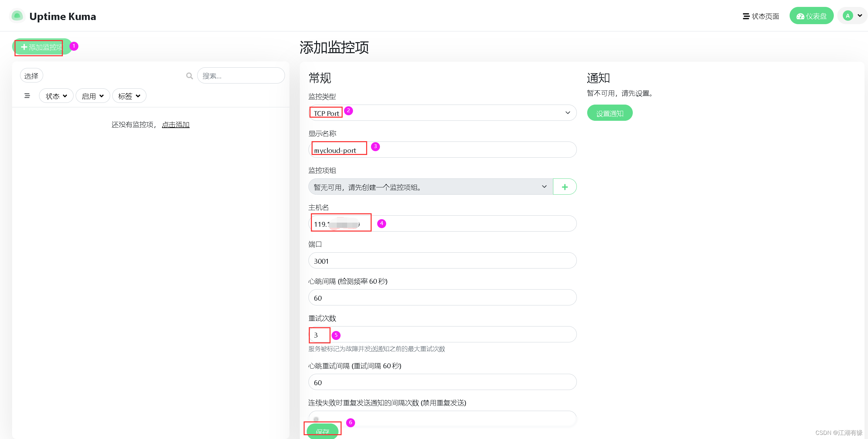
Task: Click the list menu hamburger icon
Action: coord(27,96)
